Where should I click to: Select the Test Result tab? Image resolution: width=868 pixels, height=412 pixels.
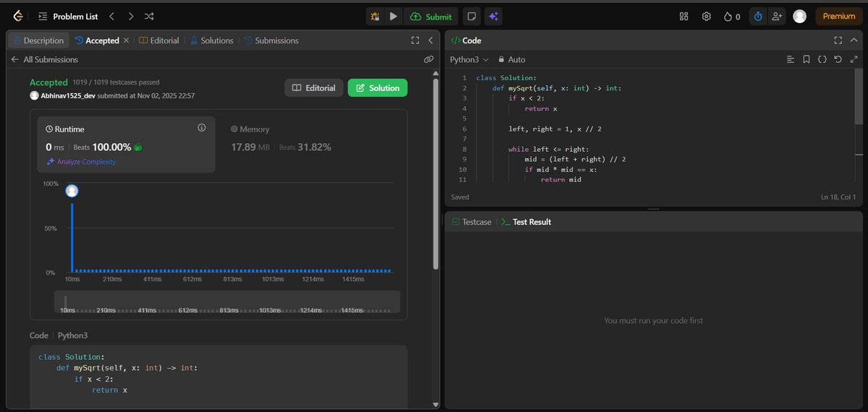coord(526,222)
